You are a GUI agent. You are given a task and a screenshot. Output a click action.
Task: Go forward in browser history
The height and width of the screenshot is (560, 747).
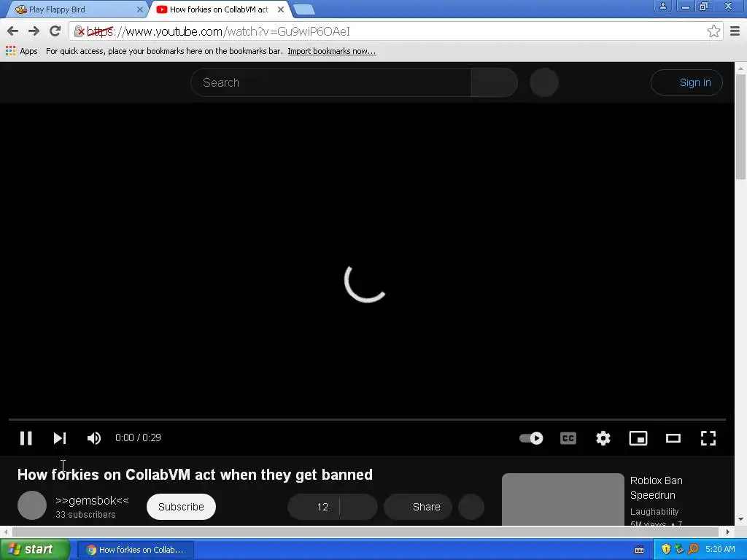34,31
